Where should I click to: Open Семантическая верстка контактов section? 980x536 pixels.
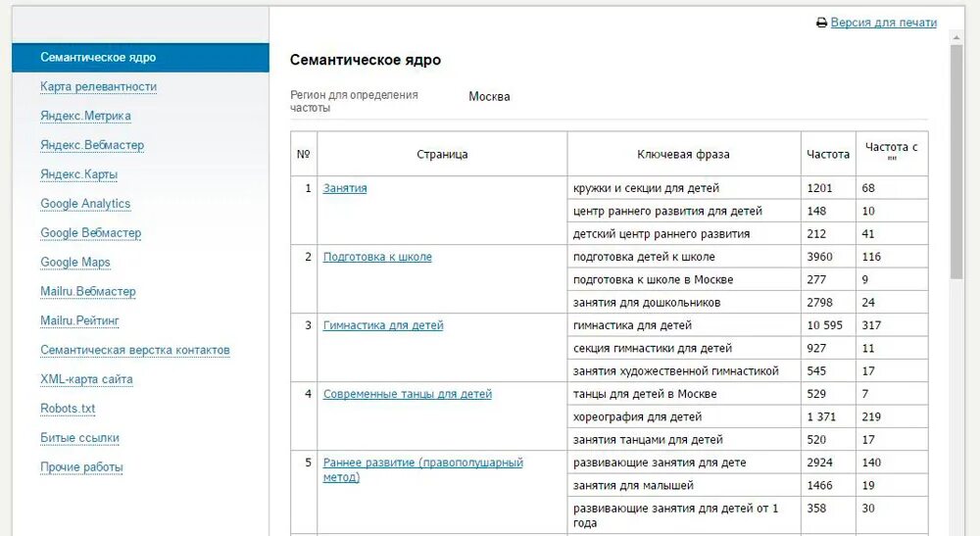[135, 351]
